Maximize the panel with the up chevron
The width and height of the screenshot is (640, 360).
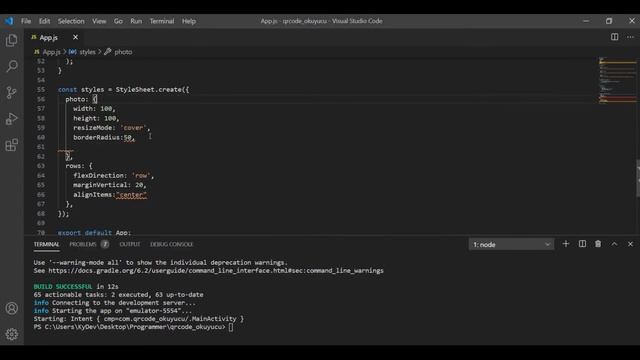click(x=614, y=244)
